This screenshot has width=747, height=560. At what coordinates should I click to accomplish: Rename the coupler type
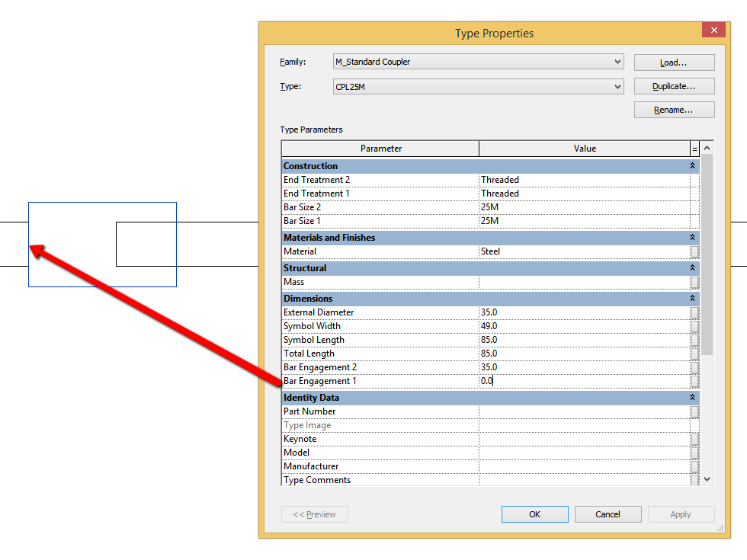click(x=674, y=109)
